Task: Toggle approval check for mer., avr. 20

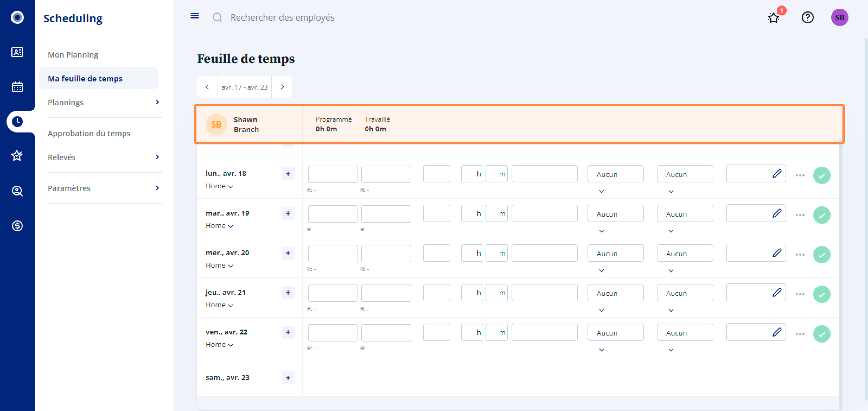Action: [822, 255]
